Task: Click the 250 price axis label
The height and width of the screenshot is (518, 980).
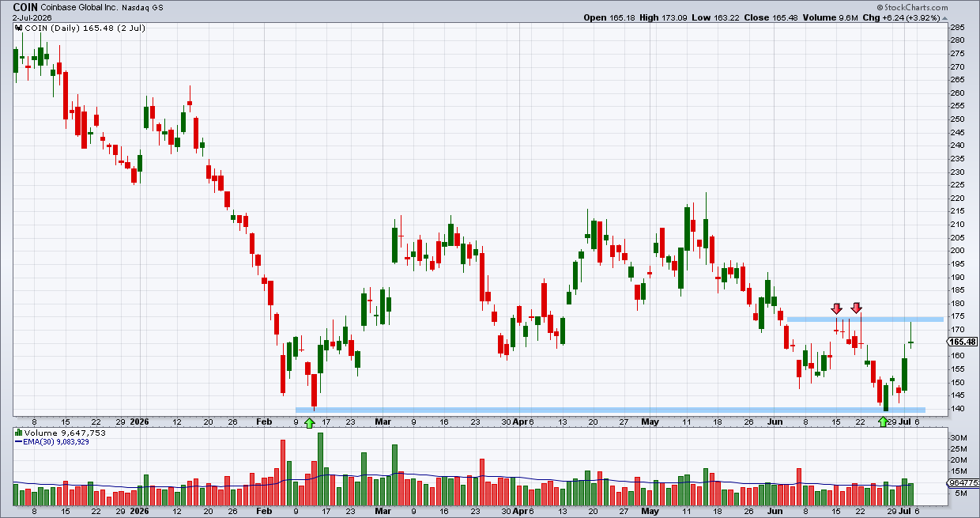Action: 955,119
